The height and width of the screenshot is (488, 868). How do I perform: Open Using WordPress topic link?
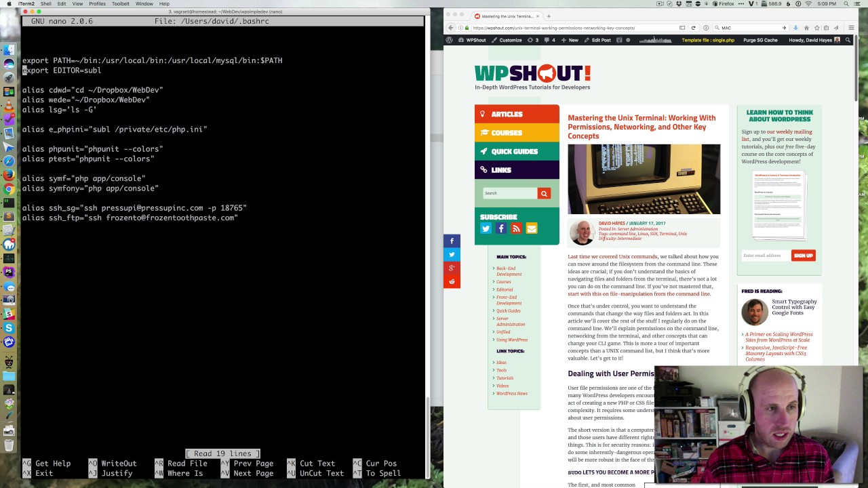click(x=512, y=340)
